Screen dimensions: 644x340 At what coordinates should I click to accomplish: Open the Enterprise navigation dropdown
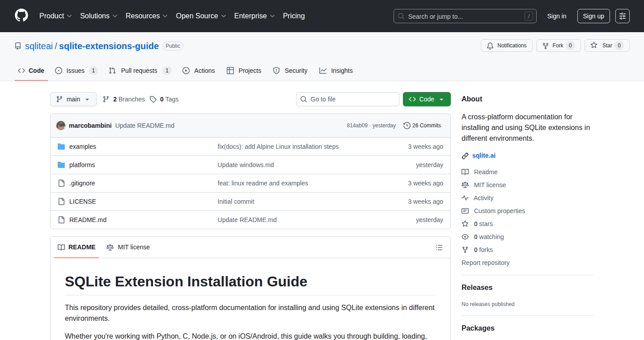(254, 16)
